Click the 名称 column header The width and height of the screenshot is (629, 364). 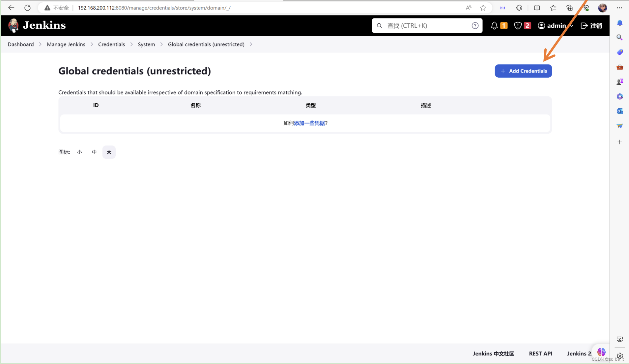point(195,105)
